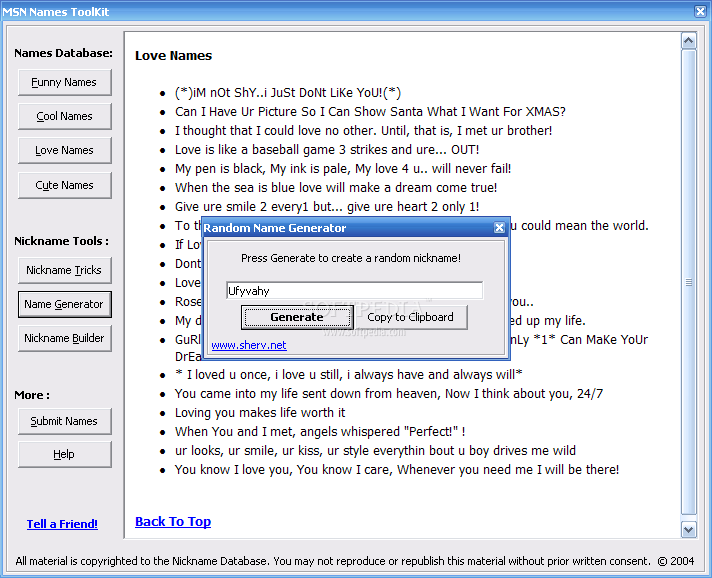Click the 'I met ur brother' nickname line
Screen dimensions: 712x578
[363, 131]
